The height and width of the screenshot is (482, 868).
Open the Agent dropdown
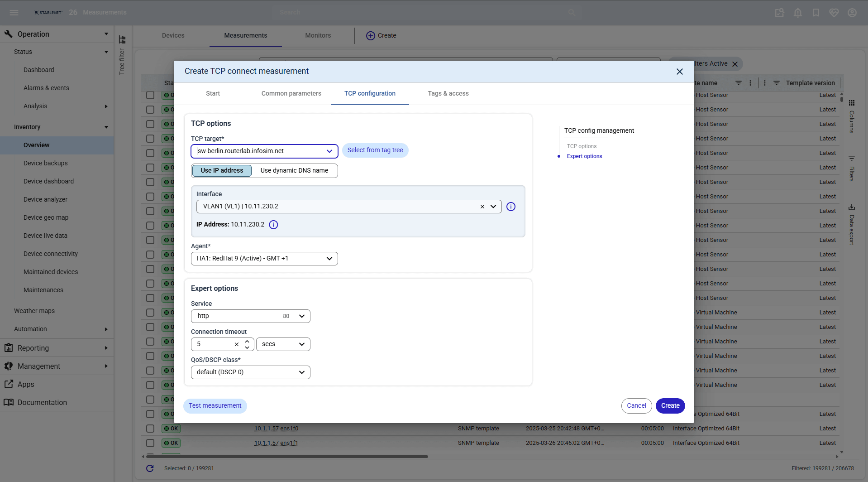pyautogui.click(x=264, y=259)
